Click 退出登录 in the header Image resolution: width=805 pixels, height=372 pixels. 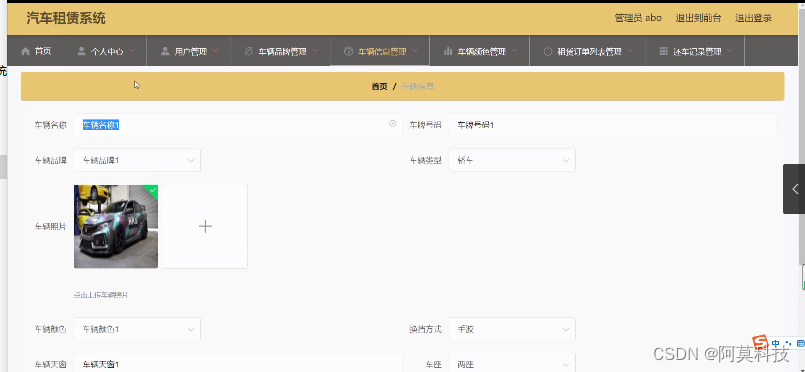coord(753,18)
